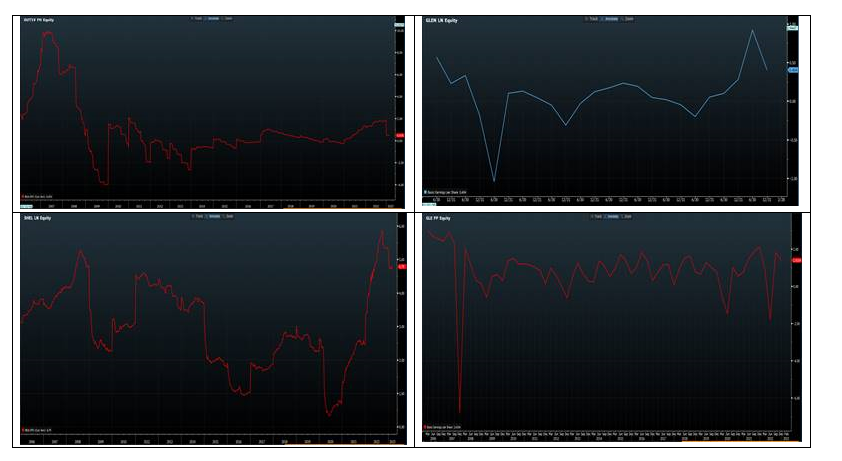Click the peak of the top-left chart line

point(47,32)
